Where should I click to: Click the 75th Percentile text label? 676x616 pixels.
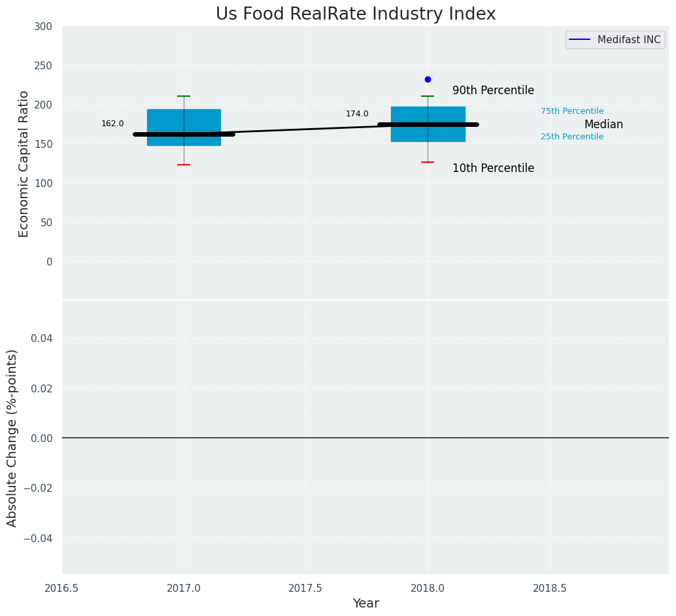point(572,111)
